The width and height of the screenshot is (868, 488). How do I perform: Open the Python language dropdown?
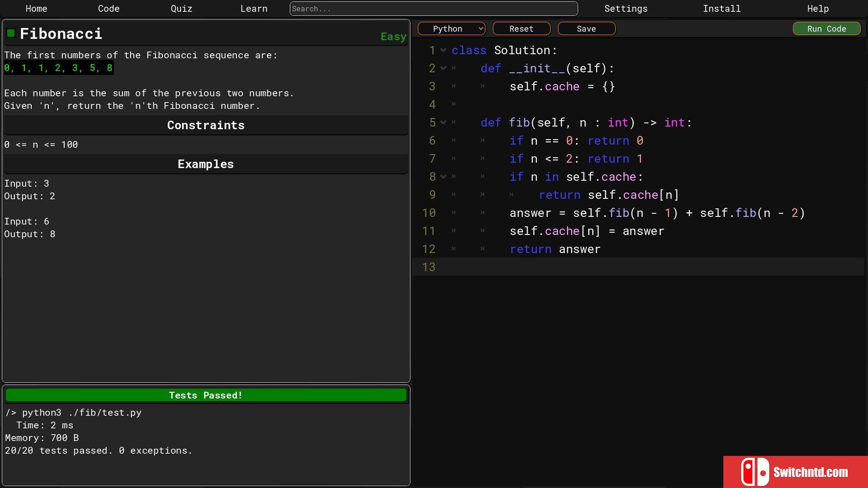coord(451,28)
